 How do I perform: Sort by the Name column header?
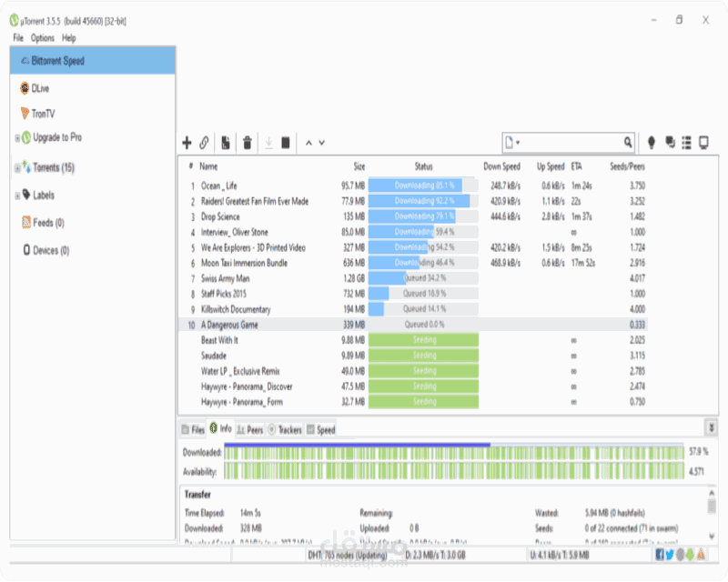tap(208, 166)
